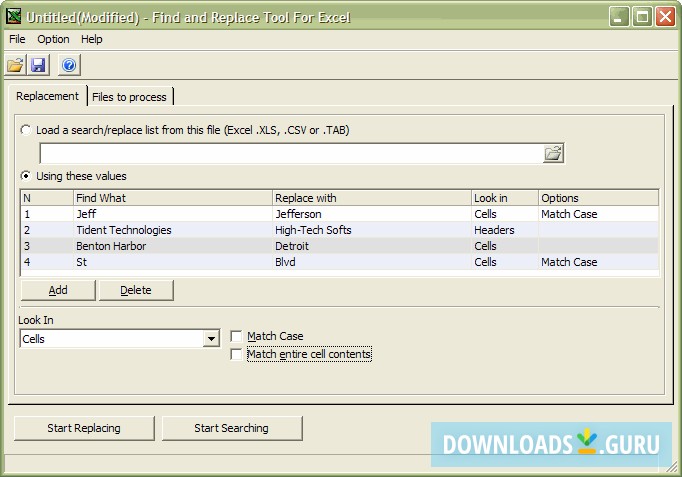The width and height of the screenshot is (682, 477).
Task: Click the Start Replacing button
Action: 84,428
